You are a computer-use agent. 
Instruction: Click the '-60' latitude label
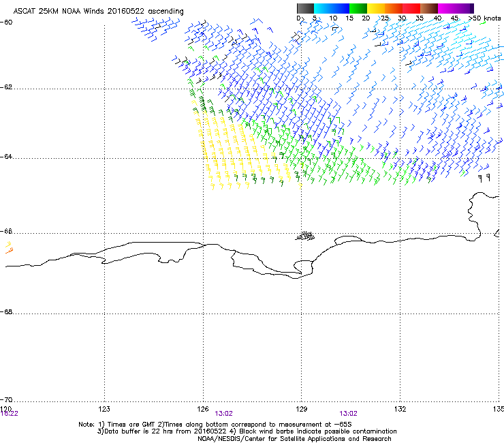click(x=6, y=22)
